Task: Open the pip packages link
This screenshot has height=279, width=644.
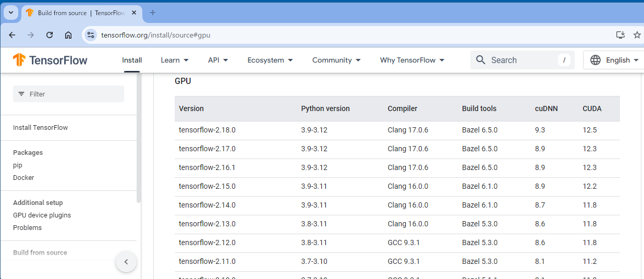Action: tap(18, 165)
